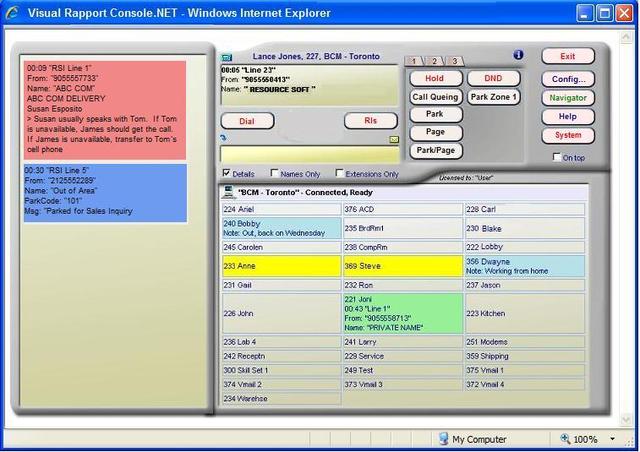This screenshot has width=640, height=452.
Task: Click the page scroll up arrow
Action: (626, 37)
